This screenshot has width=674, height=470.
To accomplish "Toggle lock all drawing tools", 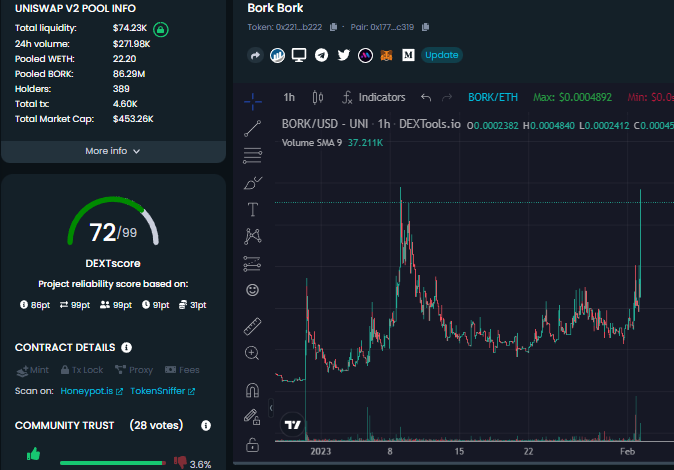I will click(x=252, y=445).
